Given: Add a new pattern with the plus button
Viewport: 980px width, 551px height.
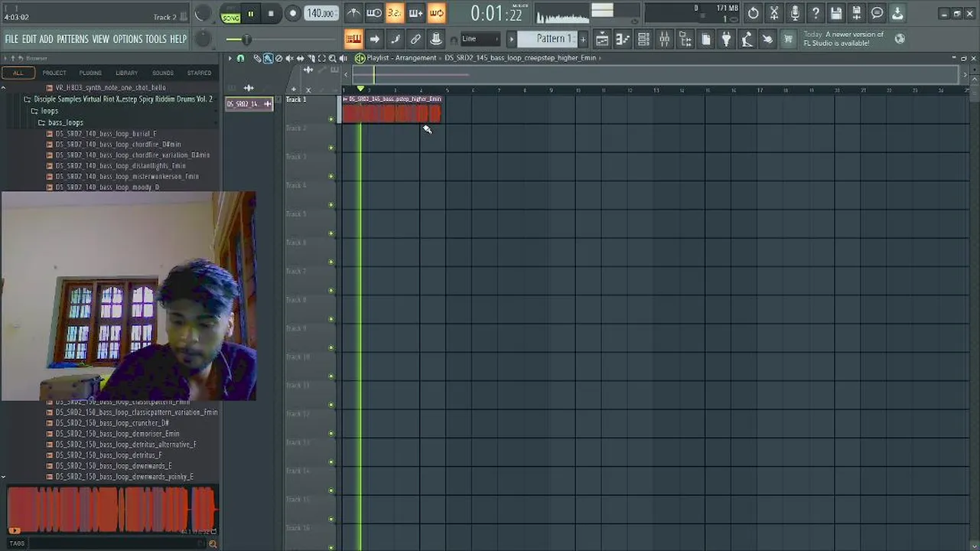Looking at the screenshot, I should [x=583, y=39].
